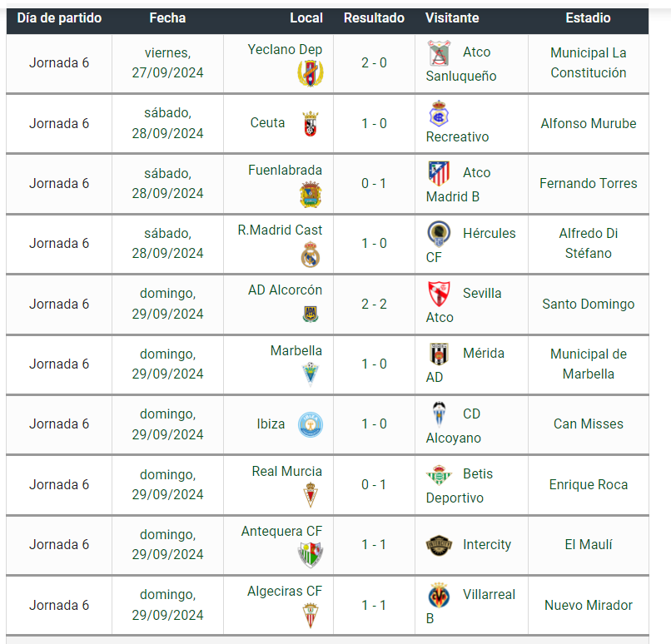Viewport: 671px width, 644px height.
Task: Click the Yeclano Dep team crest
Action: 311,73
